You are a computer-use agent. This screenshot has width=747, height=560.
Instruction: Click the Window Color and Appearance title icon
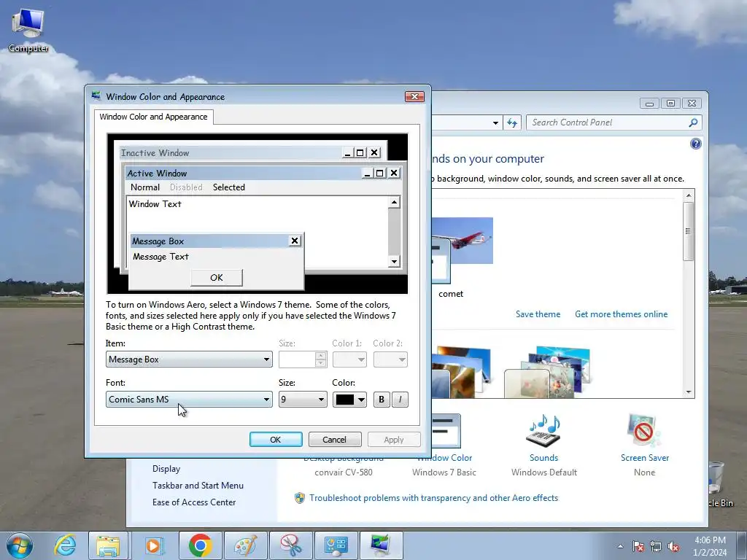click(x=96, y=96)
